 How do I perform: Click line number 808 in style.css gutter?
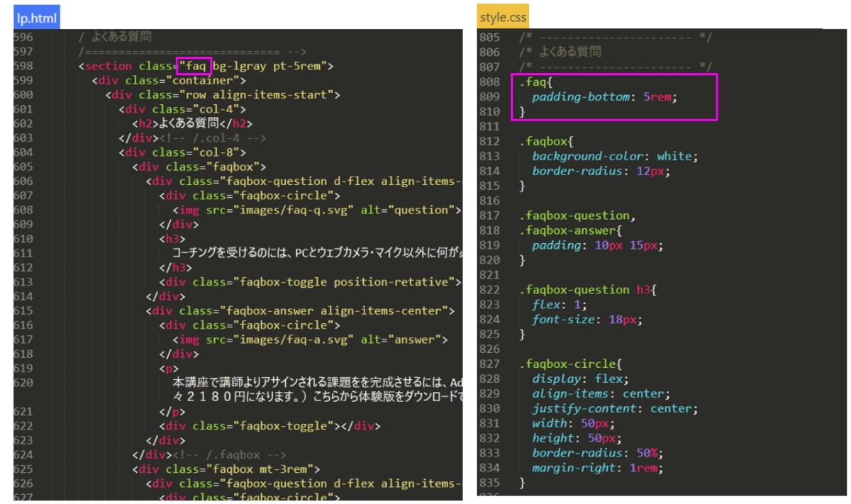click(x=489, y=82)
